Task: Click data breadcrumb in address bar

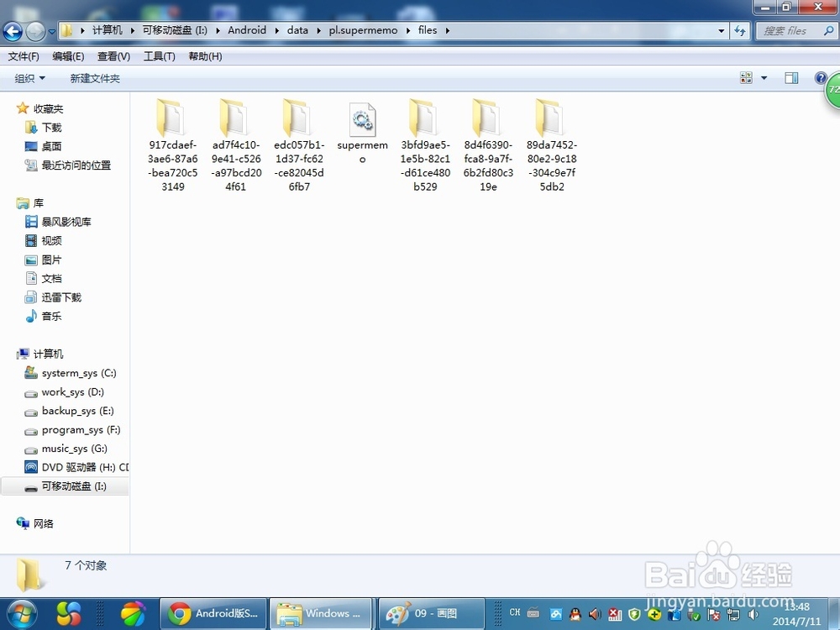Action: (297, 30)
